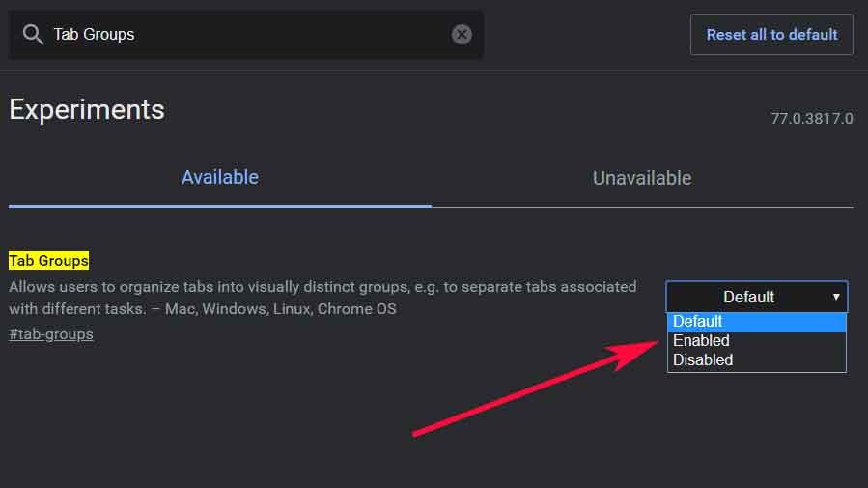Click the search magnifier icon

point(33,35)
